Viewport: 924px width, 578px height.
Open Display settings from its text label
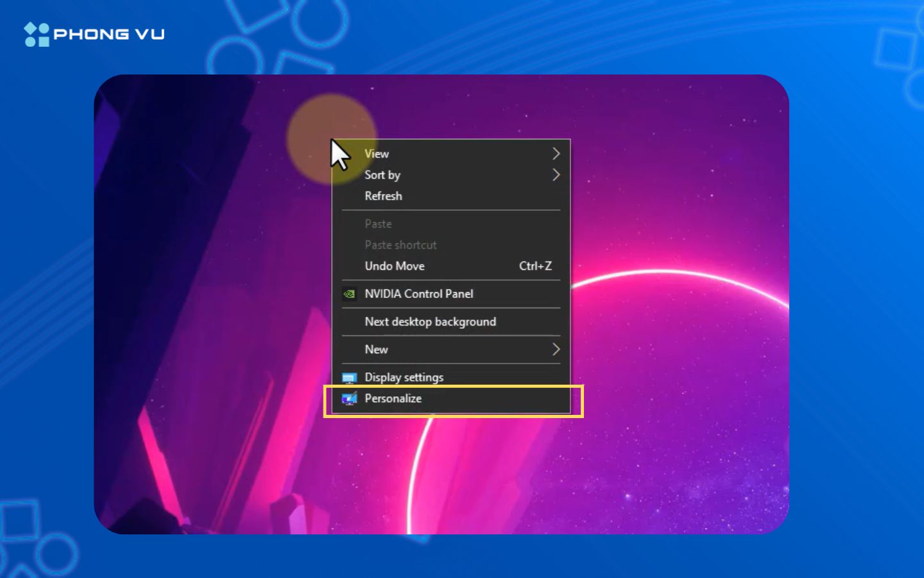[x=404, y=378]
